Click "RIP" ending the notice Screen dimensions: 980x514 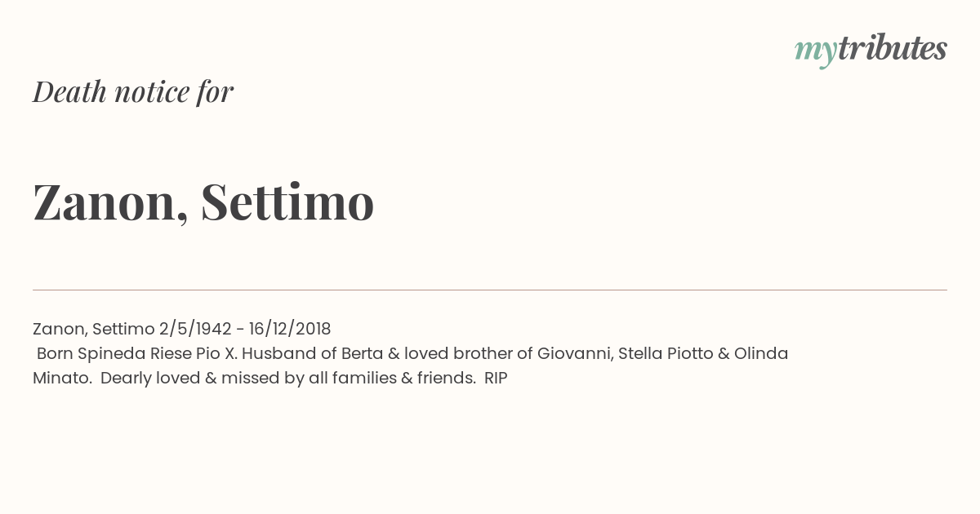[x=496, y=378]
